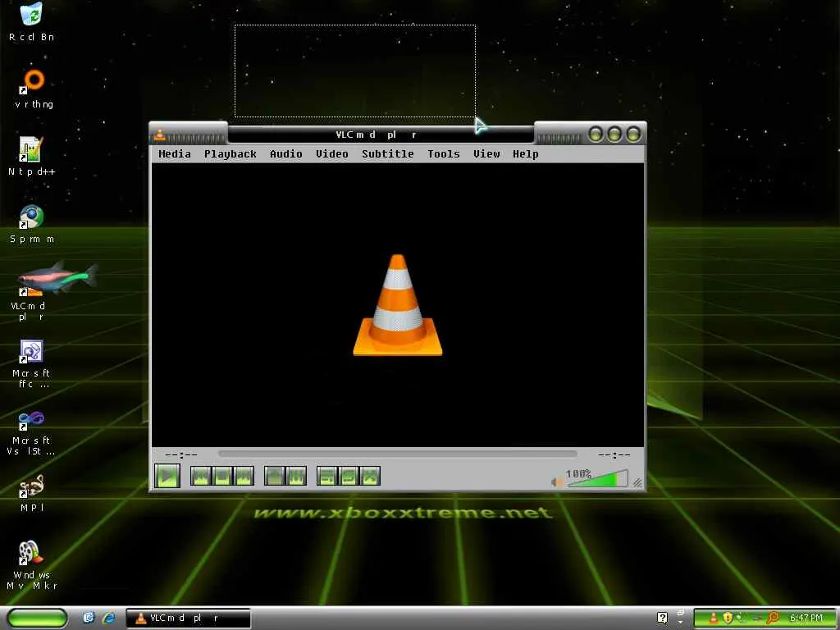Click remaining time label right of seek bar
Image resolution: width=840 pixels, height=630 pixels.
[x=614, y=454]
